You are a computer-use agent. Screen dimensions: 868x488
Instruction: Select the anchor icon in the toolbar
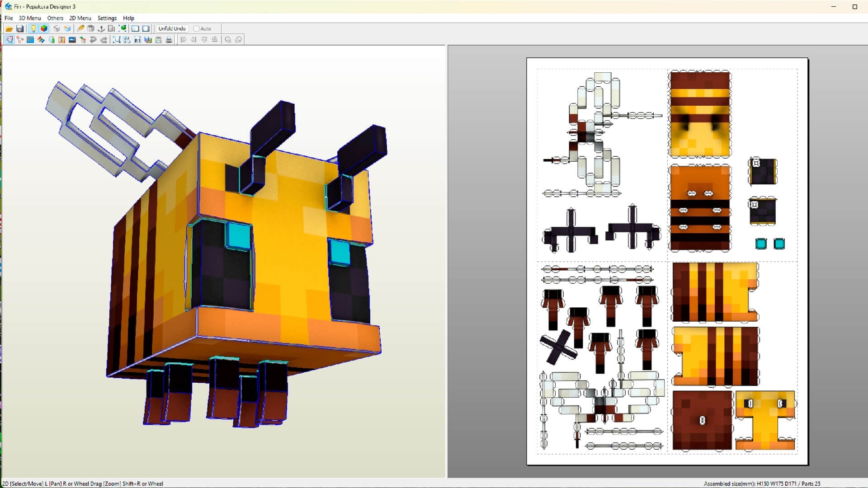pos(101,28)
